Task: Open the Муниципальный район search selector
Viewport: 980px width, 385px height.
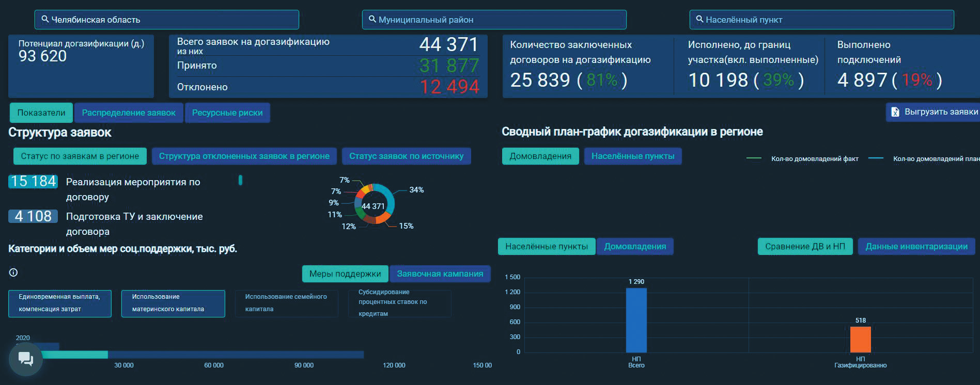Action: [x=494, y=20]
